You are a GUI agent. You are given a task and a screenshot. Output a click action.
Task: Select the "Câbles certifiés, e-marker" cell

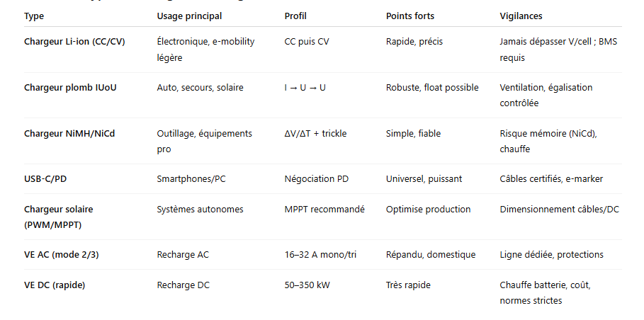click(551, 179)
